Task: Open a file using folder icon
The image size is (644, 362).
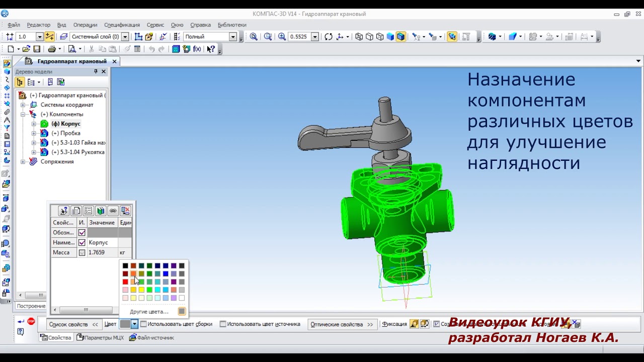Action: coord(26,49)
